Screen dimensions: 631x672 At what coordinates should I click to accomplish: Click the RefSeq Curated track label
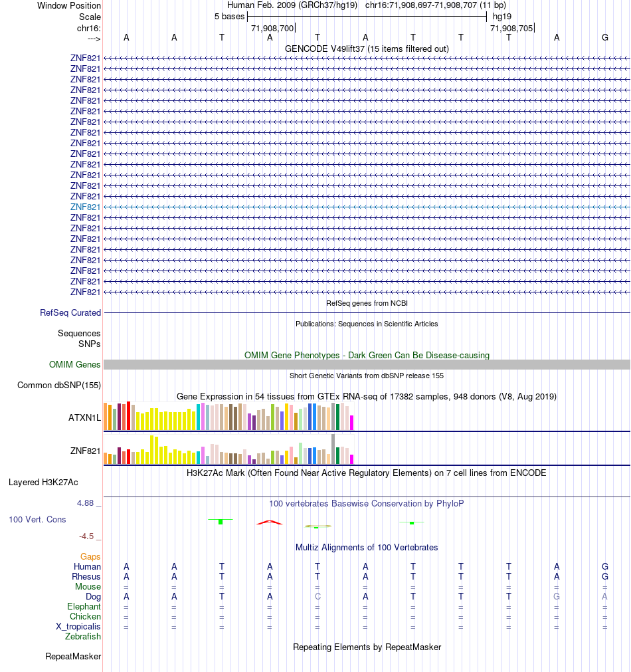pos(70,313)
